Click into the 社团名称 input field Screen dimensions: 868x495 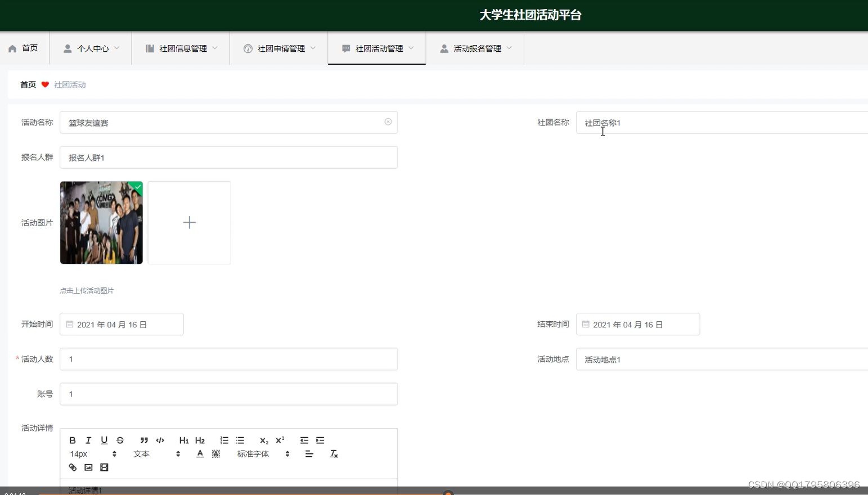(722, 123)
